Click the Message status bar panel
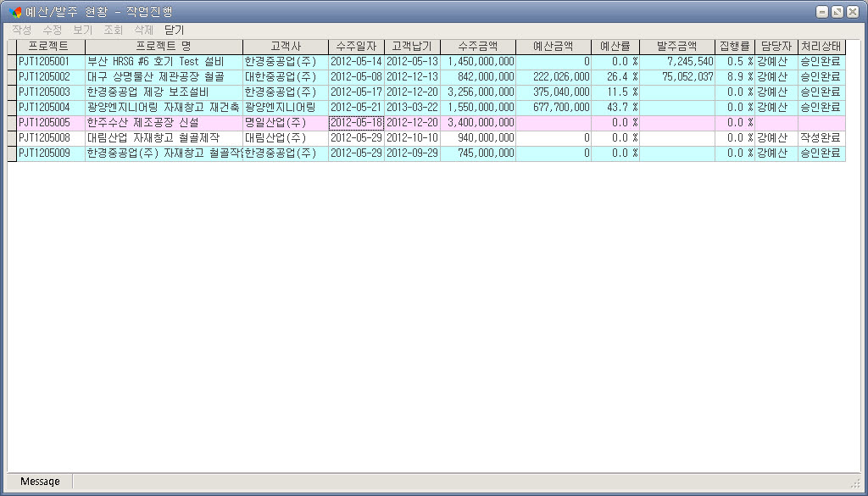868x496 pixels. click(40, 482)
